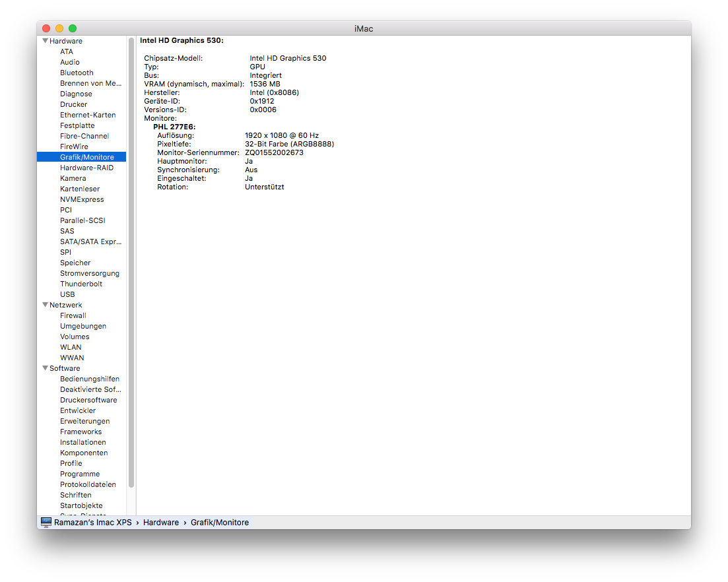Click Hardware in the bottom path bar
Viewport: 728px width, 582px height.
coord(160,522)
